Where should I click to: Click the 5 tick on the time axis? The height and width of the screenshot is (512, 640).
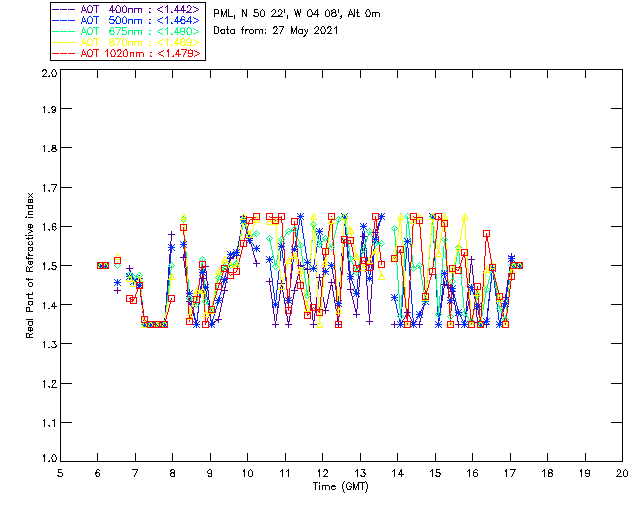pos(60,473)
